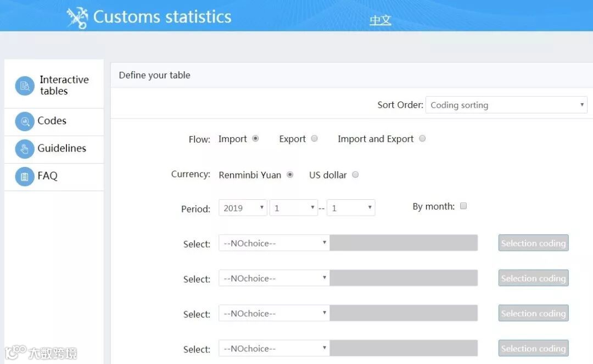Open the period end month dropdown
This screenshot has height=364, width=593.
pyautogui.click(x=350, y=208)
